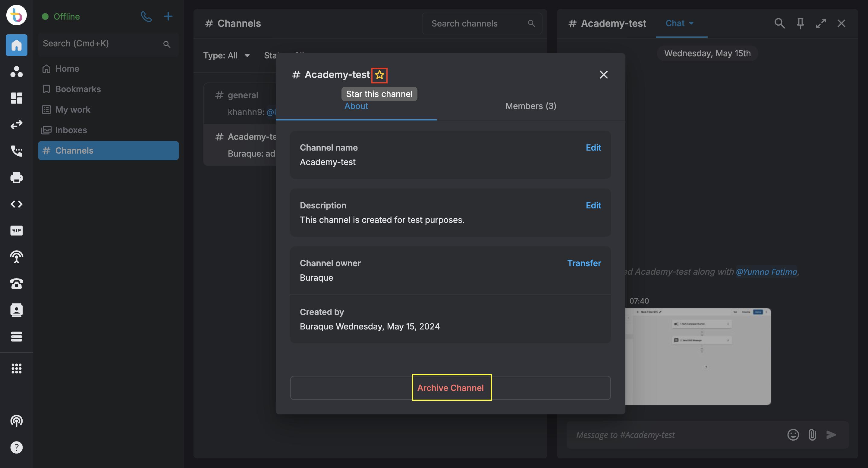The height and width of the screenshot is (468, 868).
Task: Open the image thumbnail in chat
Action: coord(698,356)
